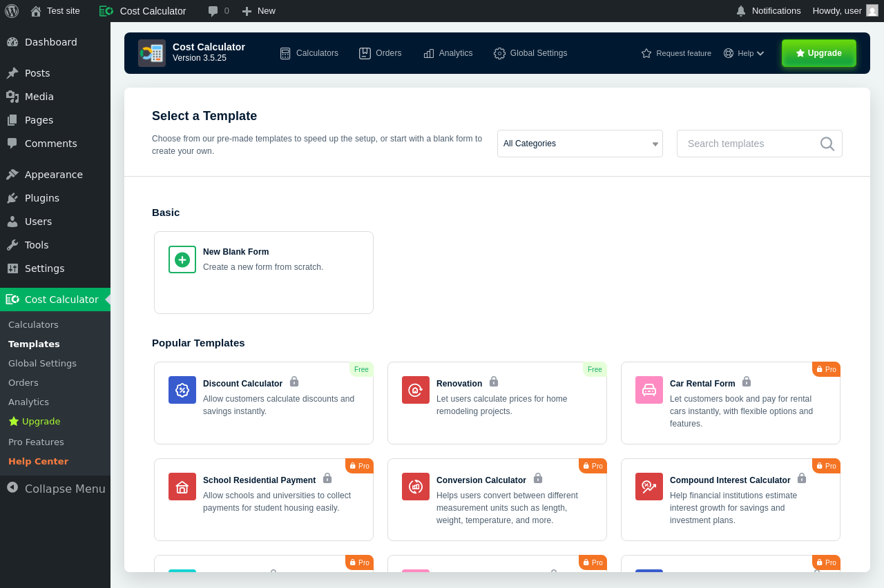Click the search magnifier icon
Screen dimensions: 884x588
pos(827,144)
